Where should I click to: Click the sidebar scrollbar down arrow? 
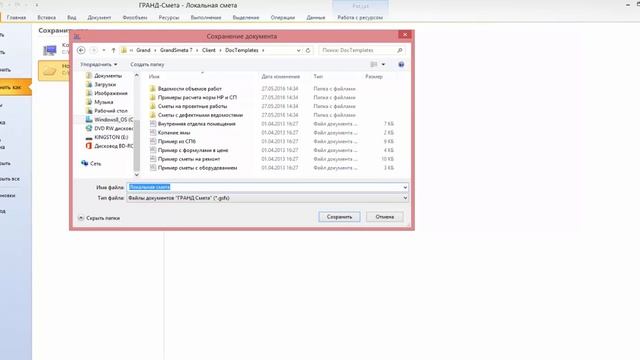click(137, 175)
